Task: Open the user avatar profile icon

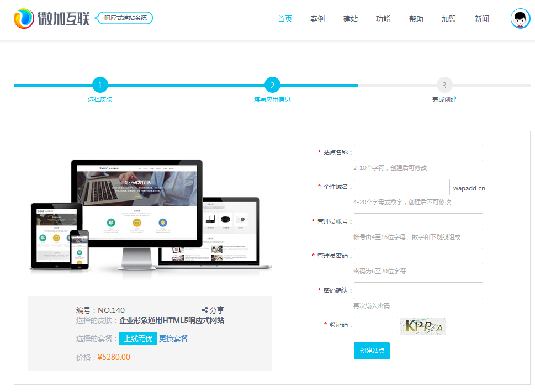Action: (520, 19)
